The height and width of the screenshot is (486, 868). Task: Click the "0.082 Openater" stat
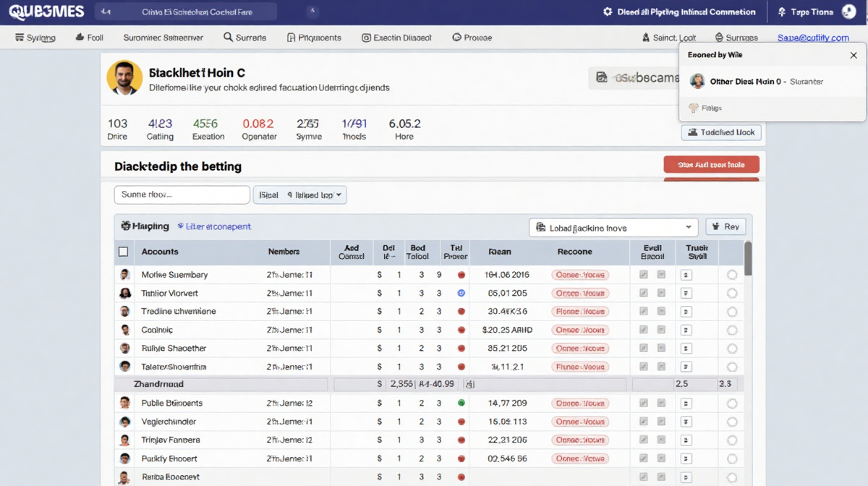(x=258, y=129)
